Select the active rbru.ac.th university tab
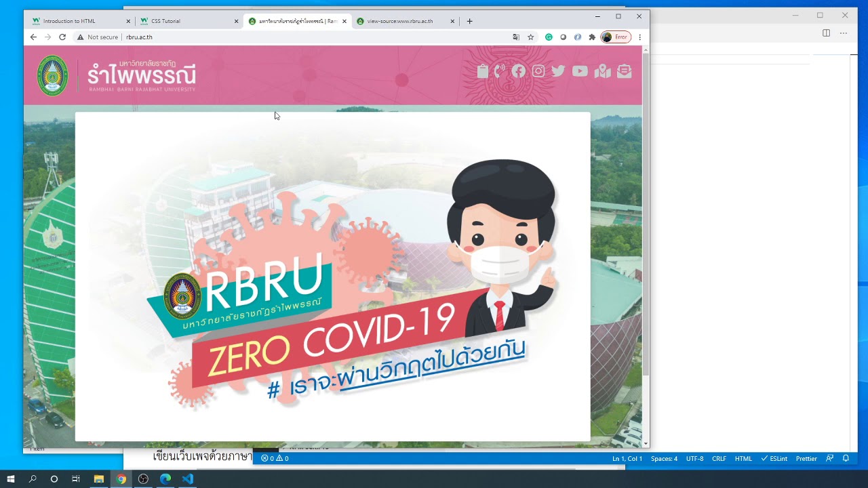This screenshot has height=488, width=868. coord(298,21)
